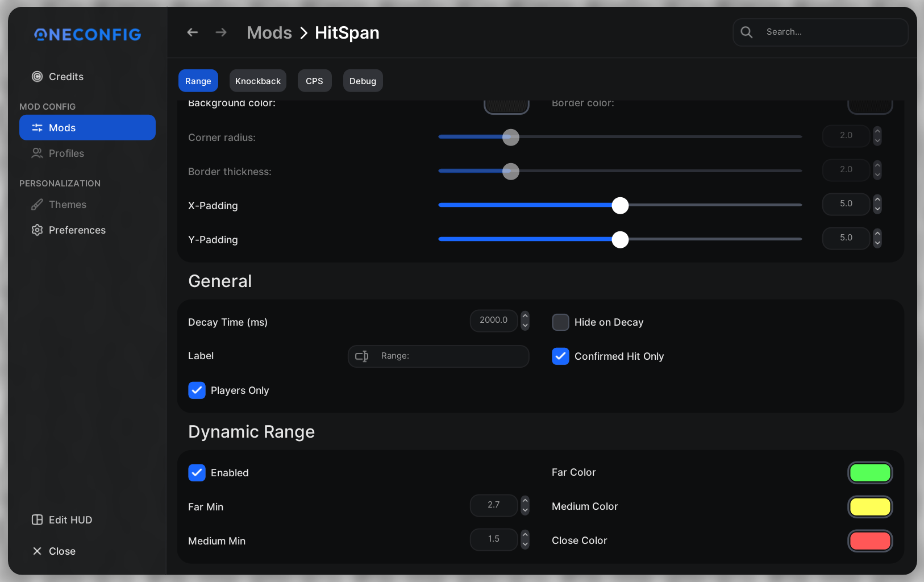Screen dimensions: 924x582
Task: Click the Edit HUD layout icon
Action: click(x=37, y=520)
